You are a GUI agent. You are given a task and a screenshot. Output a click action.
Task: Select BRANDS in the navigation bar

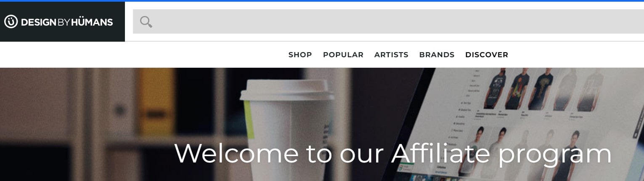click(437, 55)
